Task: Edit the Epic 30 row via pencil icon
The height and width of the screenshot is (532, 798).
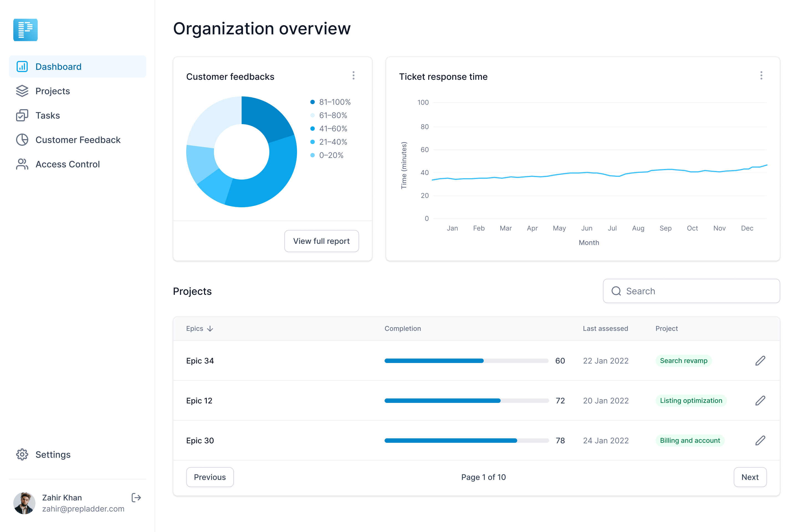Action: tap(760, 440)
